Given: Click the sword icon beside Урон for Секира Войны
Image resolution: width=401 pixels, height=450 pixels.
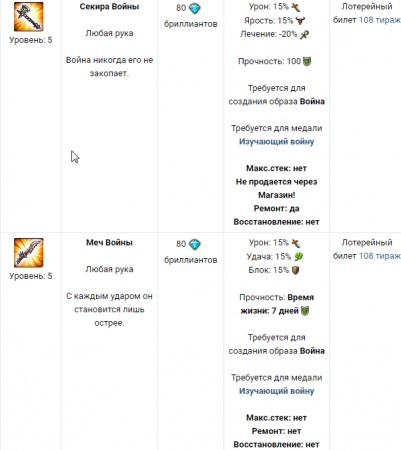Looking at the screenshot, I should [x=296, y=7].
